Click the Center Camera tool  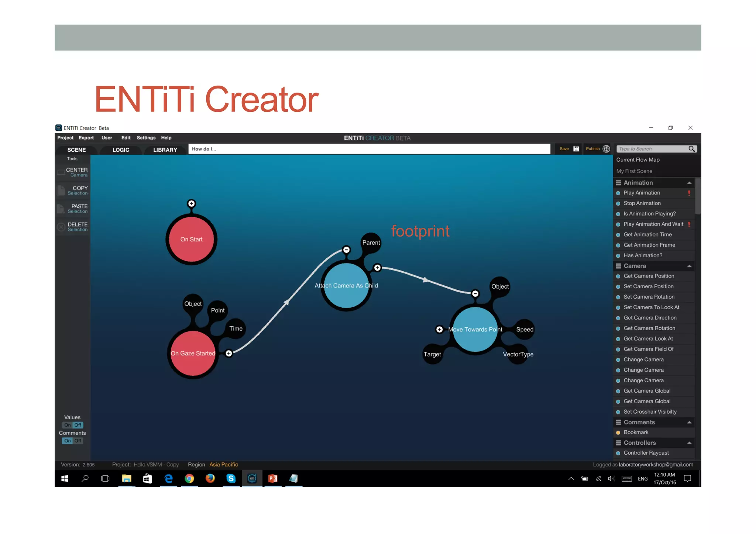[73, 172]
